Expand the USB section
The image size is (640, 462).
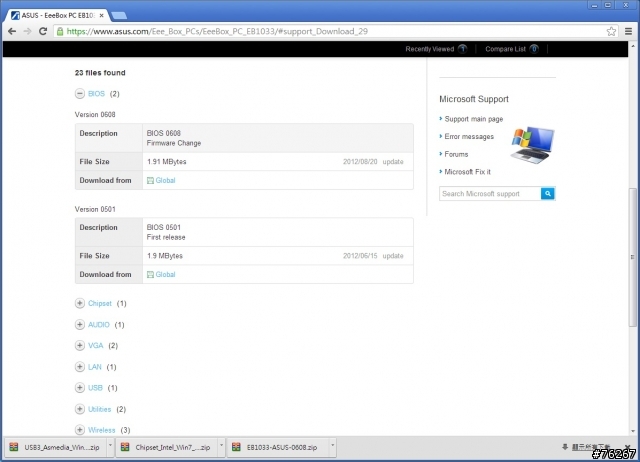pyautogui.click(x=80, y=388)
